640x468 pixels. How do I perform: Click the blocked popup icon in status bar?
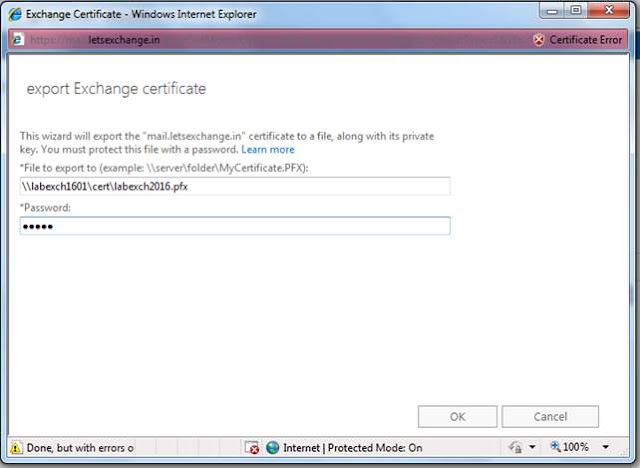[x=252, y=448]
